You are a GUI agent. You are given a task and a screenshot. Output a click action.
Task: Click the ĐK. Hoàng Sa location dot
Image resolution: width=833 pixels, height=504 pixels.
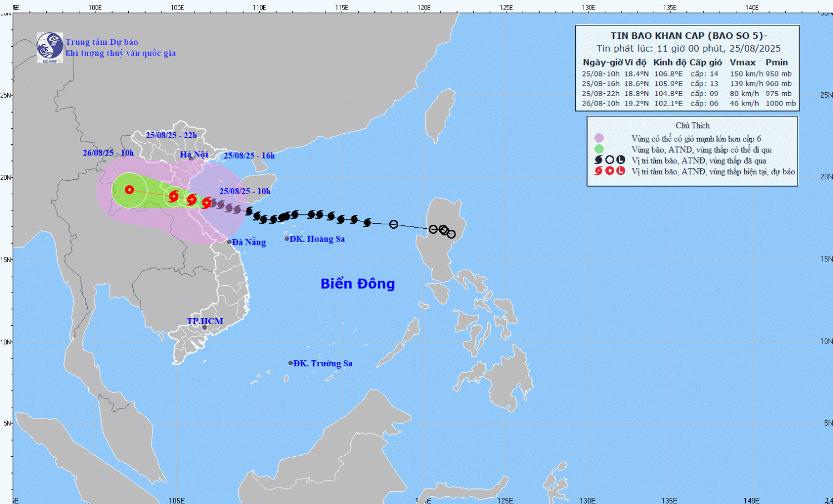tap(287, 239)
